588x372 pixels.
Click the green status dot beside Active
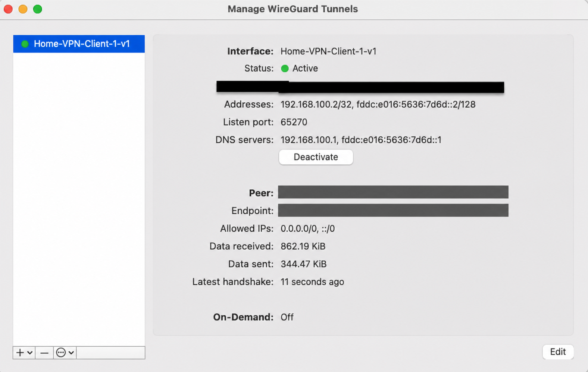click(285, 69)
